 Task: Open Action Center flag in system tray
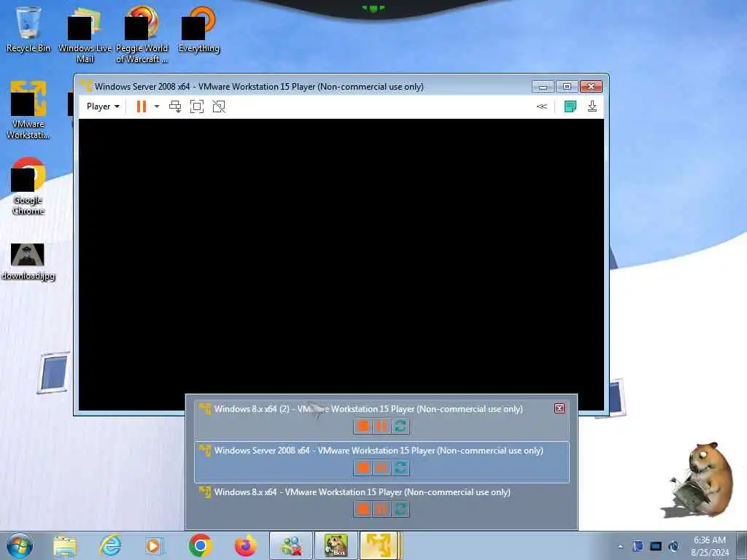638,547
